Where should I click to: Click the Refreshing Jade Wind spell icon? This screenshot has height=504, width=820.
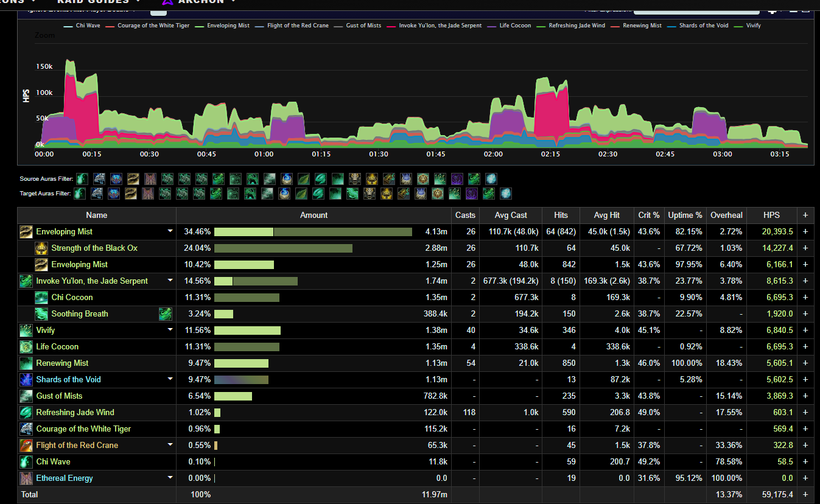tap(26, 412)
